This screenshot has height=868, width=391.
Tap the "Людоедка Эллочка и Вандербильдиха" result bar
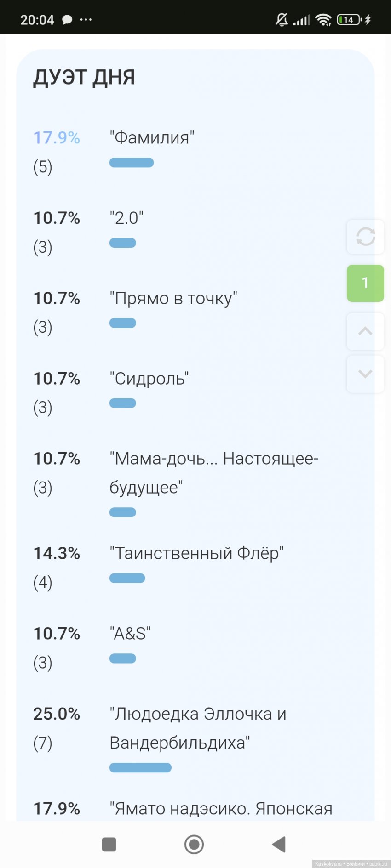pyautogui.click(x=140, y=767)
